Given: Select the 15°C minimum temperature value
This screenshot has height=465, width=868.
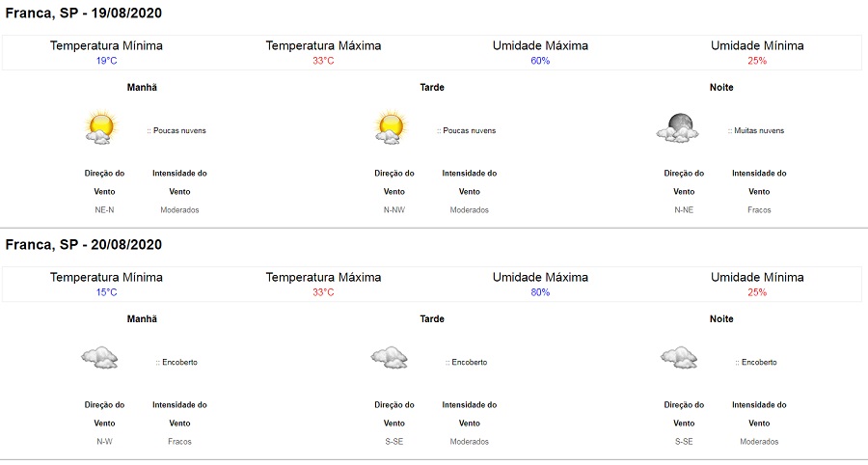Looking at the screenshot, I should tap(107, 292).
